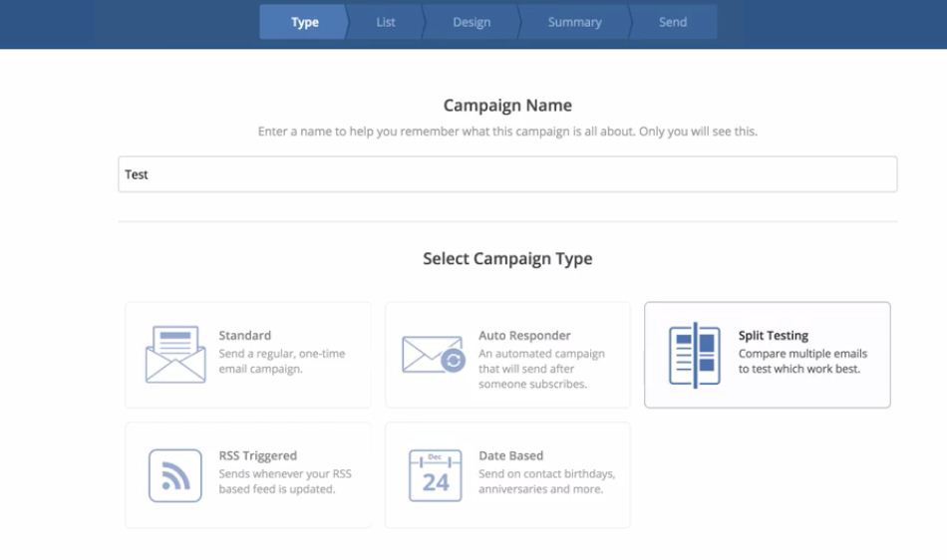Select the Auto Responder title
Viewport: 947px width, 560px height.
(x=524, y=336)
